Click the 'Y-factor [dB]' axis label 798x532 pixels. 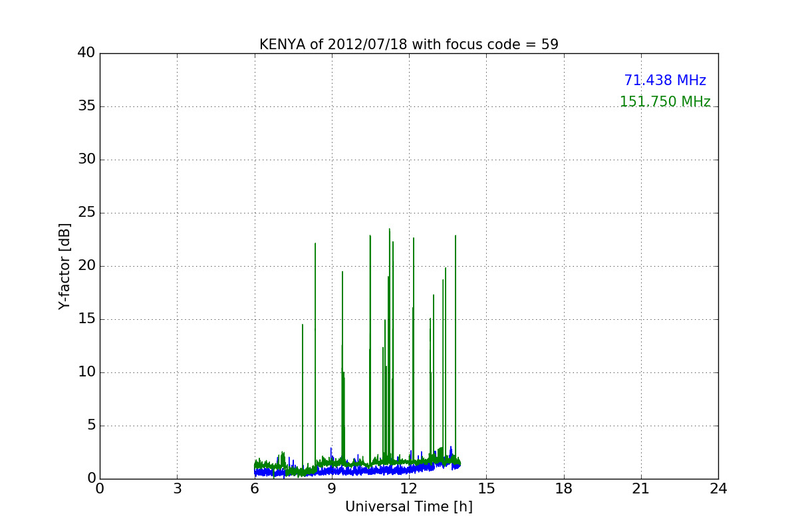[x=65, y=266]
